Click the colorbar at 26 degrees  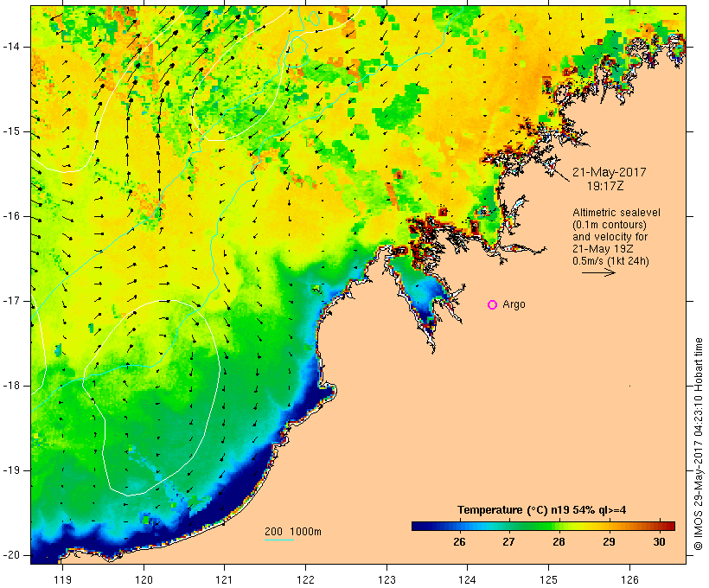(x=459, y=526)
